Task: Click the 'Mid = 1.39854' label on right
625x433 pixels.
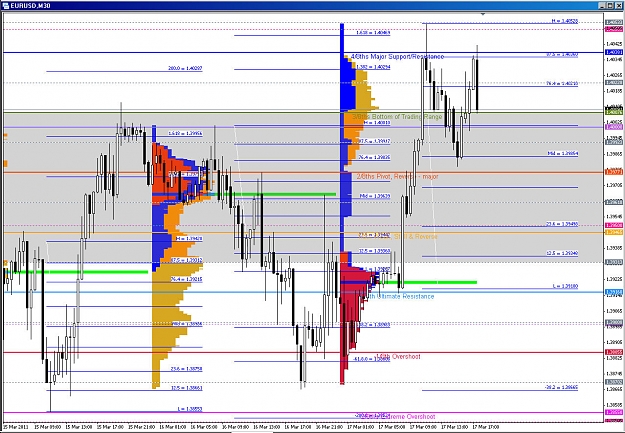Action: [563, 153]
